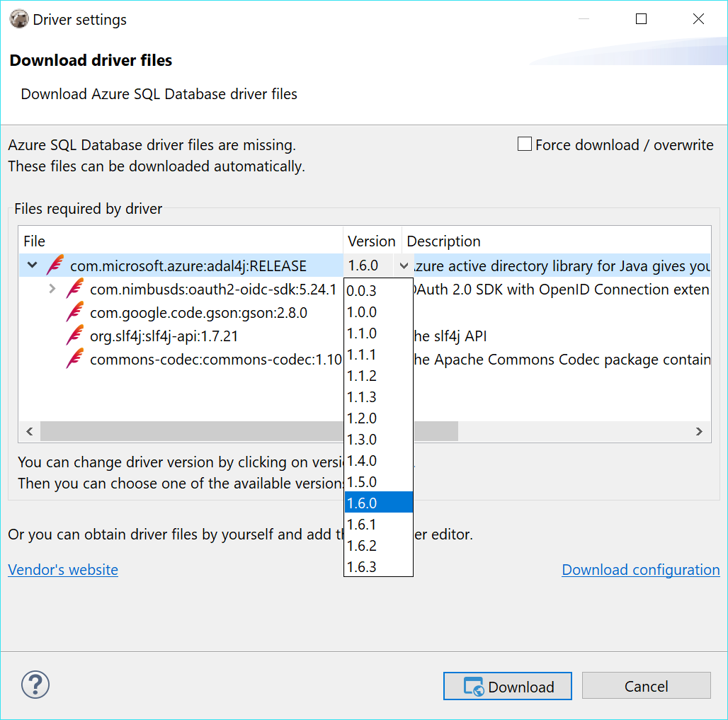Image resolution: width=728 pixels, height=720 pixels.
Task: Click the DBeaver icon in the title bar
Action: [x=19, y=19]
